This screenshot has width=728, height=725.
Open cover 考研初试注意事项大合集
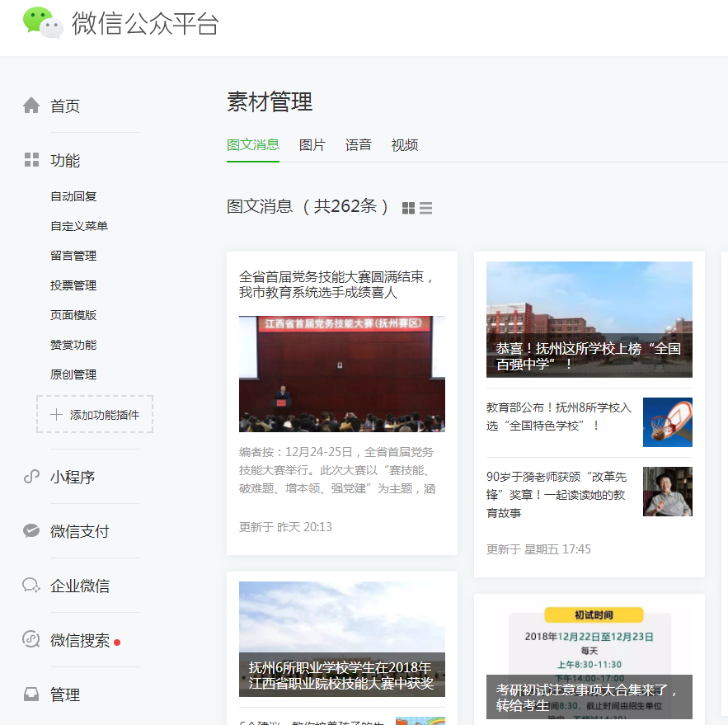[589, 662]
